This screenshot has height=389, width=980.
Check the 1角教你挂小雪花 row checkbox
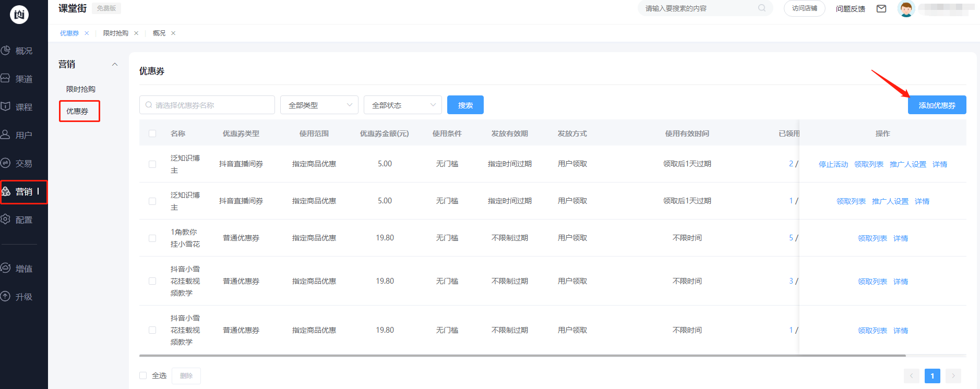[x=152, y=238]
